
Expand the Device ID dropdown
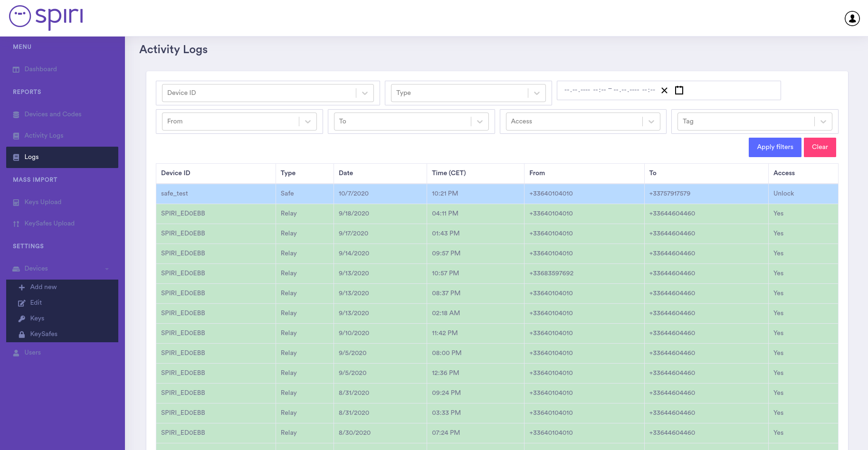click(364, 93)
